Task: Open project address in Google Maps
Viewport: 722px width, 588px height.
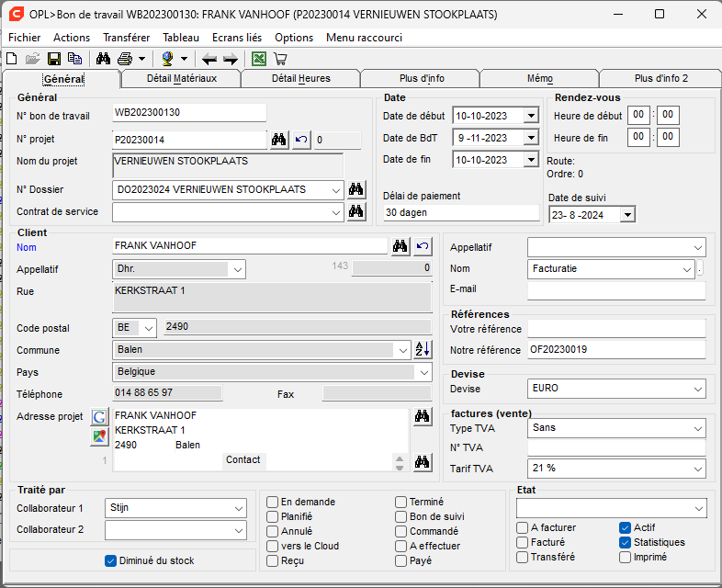Action: click(x=99, y=435)
